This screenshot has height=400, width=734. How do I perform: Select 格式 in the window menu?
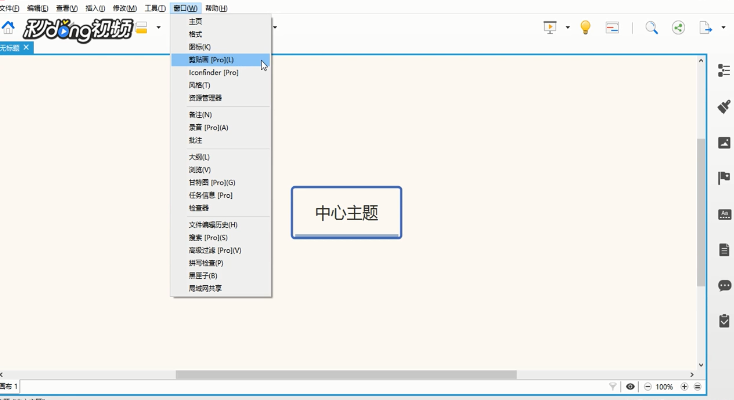tap(220, 34)
